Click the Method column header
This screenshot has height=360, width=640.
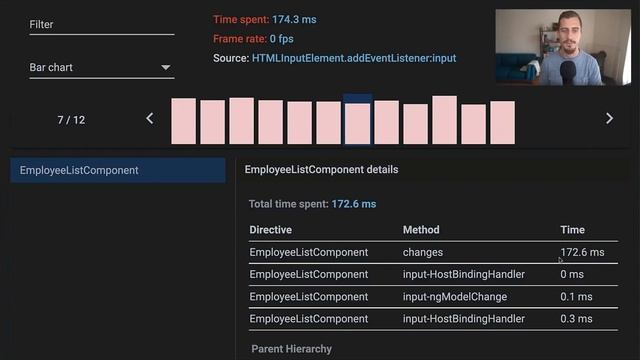click(421, 230)
